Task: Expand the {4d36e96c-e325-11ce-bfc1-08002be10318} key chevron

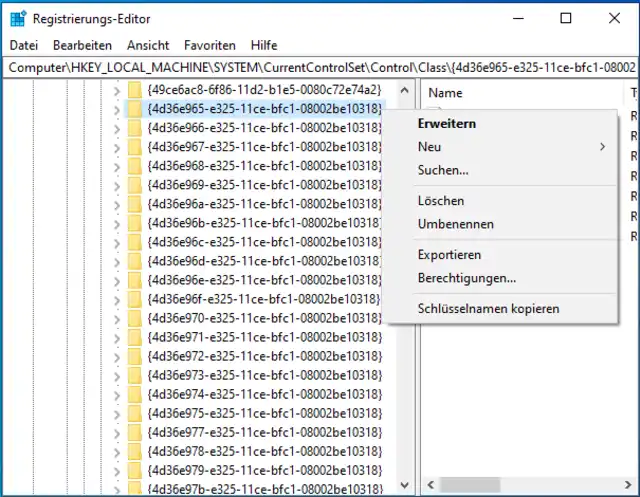Action: (x=117, y=244)
